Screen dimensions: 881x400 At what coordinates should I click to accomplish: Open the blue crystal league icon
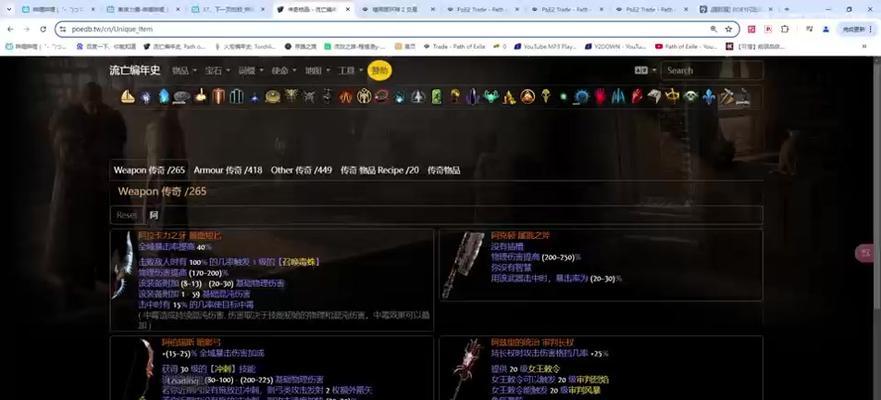[x=164, y=97]
